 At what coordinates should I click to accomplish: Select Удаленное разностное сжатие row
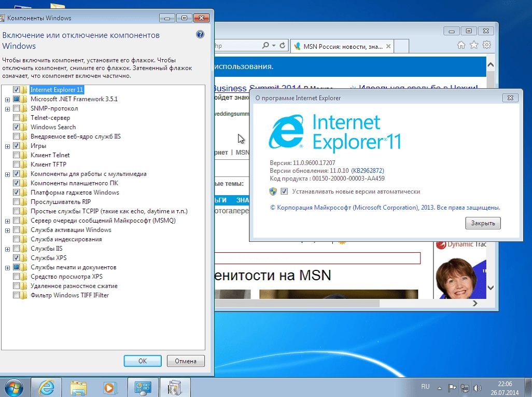[x=74, y=286]
